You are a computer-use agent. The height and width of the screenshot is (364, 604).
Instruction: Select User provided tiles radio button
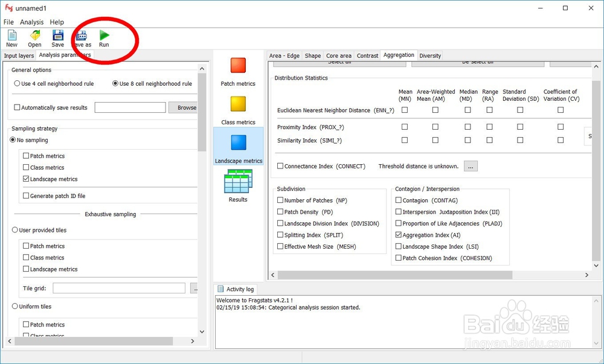click(x=15, y=230)
